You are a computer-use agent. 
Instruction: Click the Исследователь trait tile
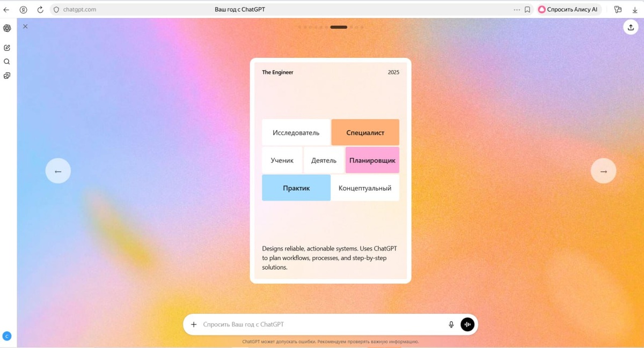pos(296,132)
